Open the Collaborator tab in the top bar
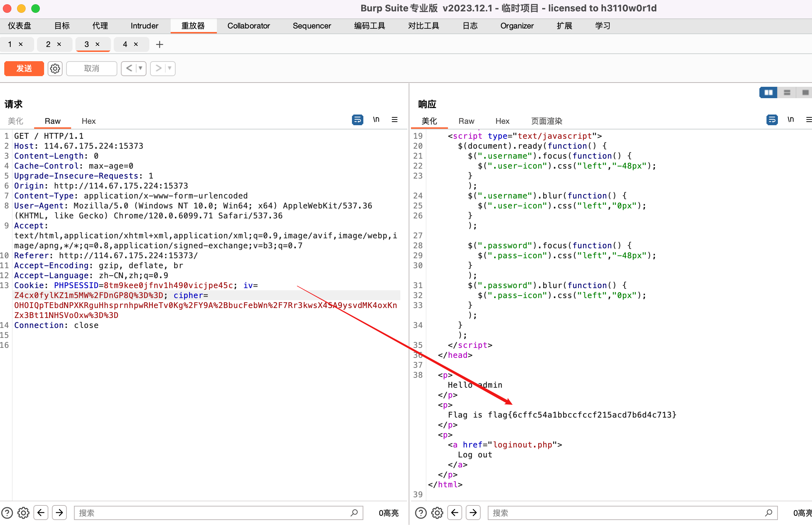 click(249, 26)
